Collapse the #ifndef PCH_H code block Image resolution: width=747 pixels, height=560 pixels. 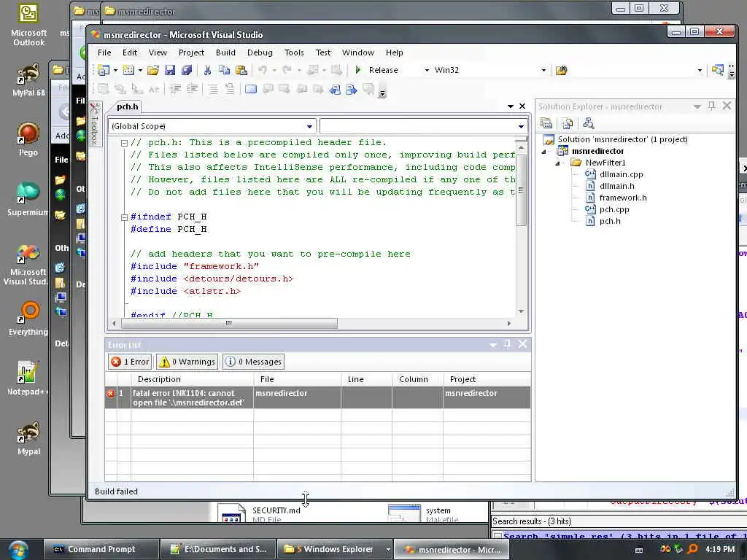(124, 217)
